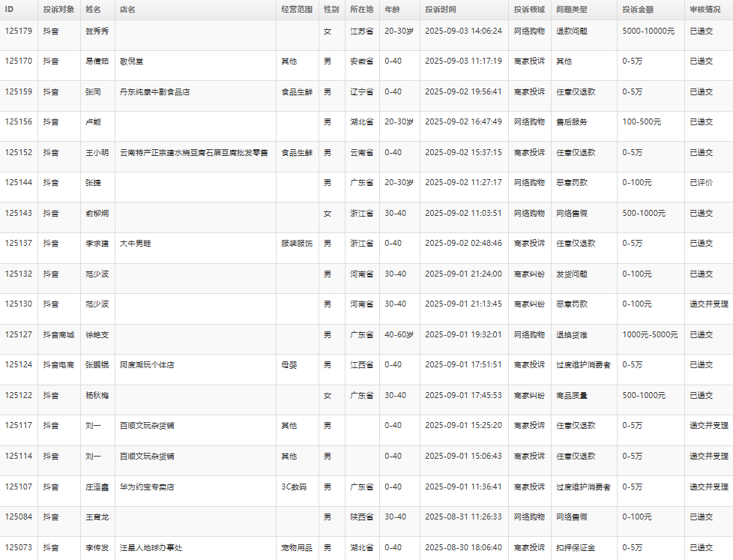This screenshot has height=560, width=733.
Task: Select row with ID 125073
Action: click(19, 548)
